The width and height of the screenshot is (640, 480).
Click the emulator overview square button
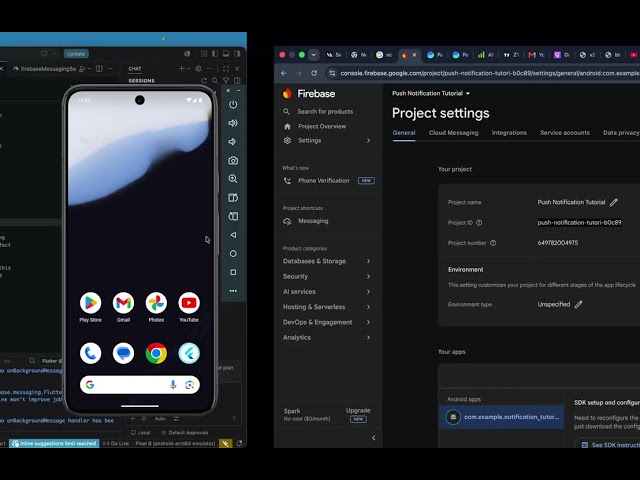coord(233,272)
